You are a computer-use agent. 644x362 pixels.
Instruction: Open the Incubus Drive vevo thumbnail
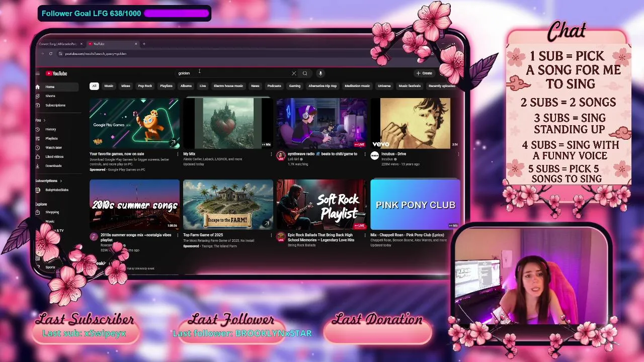(415, 124)
